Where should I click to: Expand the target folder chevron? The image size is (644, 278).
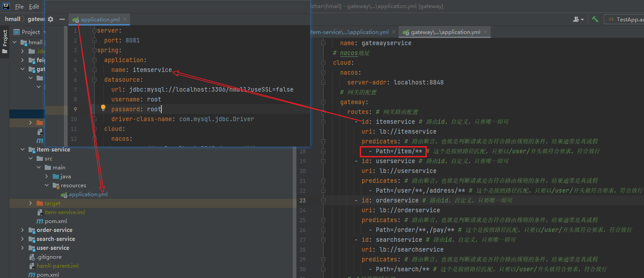tap(31, 203)
